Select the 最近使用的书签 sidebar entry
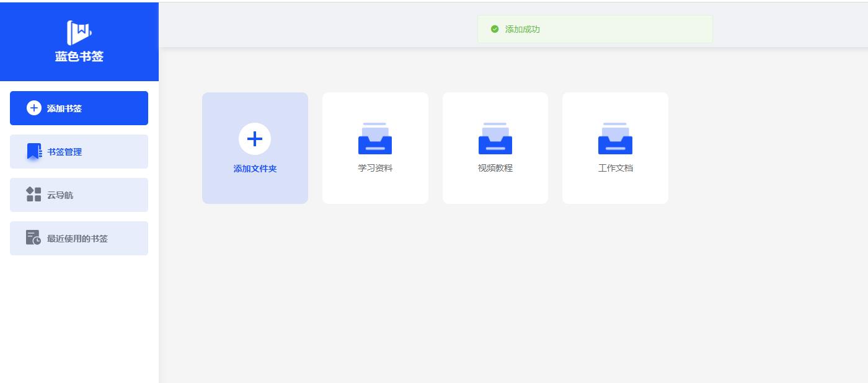Viewport: 868px width, 383px height. tap(77, 238)
